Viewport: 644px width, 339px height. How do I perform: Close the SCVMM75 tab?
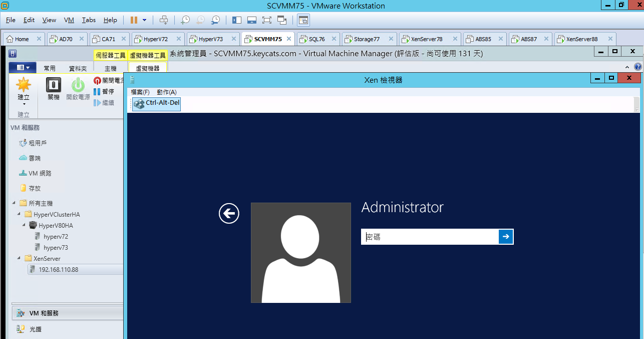[289, 39]
